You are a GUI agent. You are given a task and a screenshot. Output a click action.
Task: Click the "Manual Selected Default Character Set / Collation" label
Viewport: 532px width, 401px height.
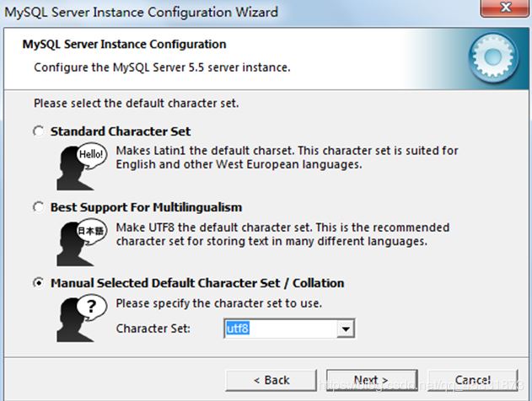[x=197, y=283]
